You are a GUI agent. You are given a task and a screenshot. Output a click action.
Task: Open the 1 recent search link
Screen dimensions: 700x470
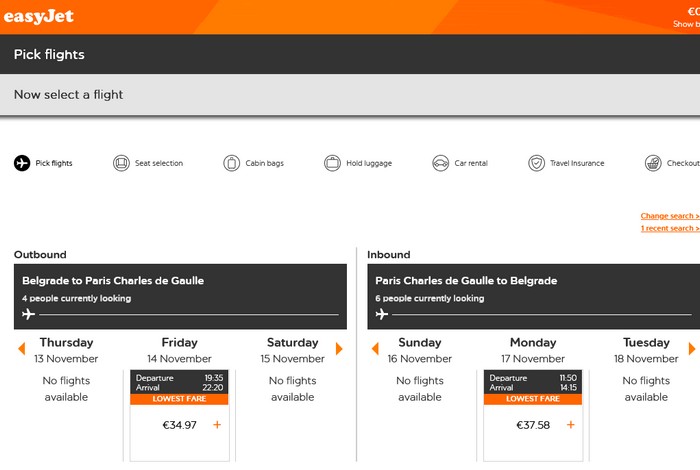(669, 229)
